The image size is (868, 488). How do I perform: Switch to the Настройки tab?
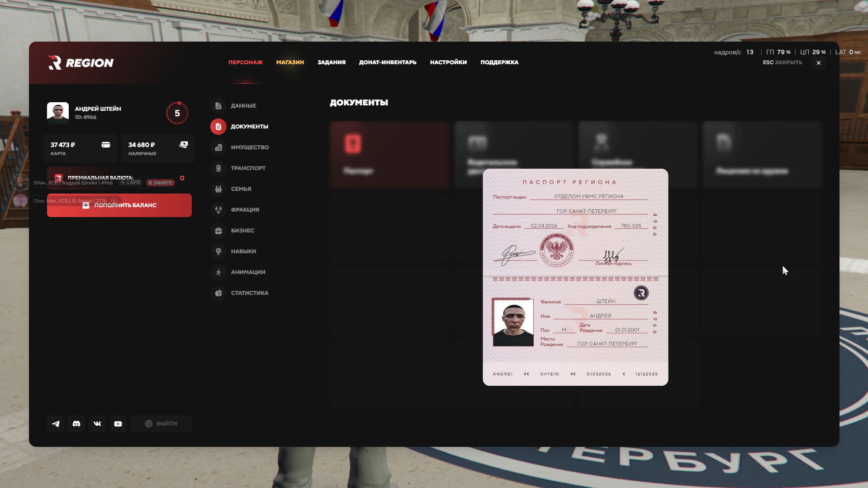pyautogui.click(x=448, y=62)
